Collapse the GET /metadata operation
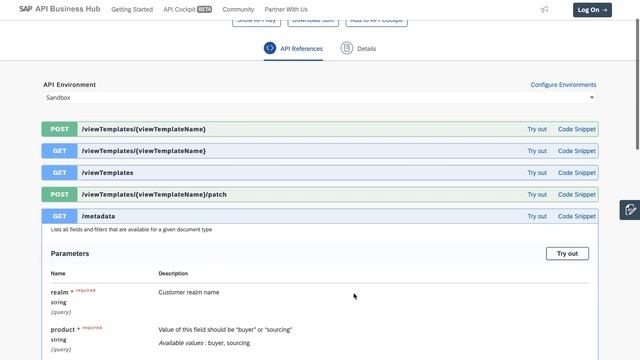 320,216
